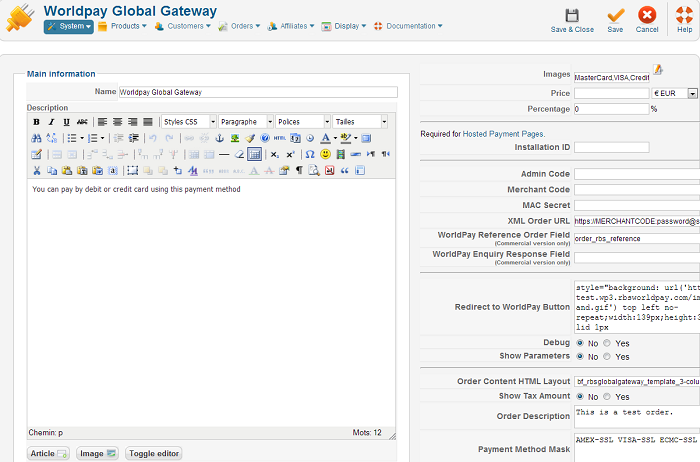Set Show Parameters to No
This screenshot has width=700, height=462.
[x=580, y=356]
